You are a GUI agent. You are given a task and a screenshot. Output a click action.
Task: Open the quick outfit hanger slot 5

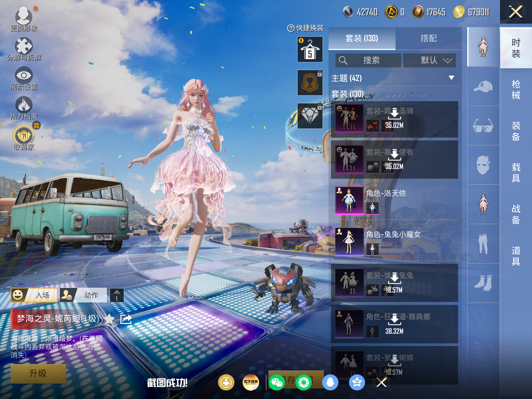310,49
